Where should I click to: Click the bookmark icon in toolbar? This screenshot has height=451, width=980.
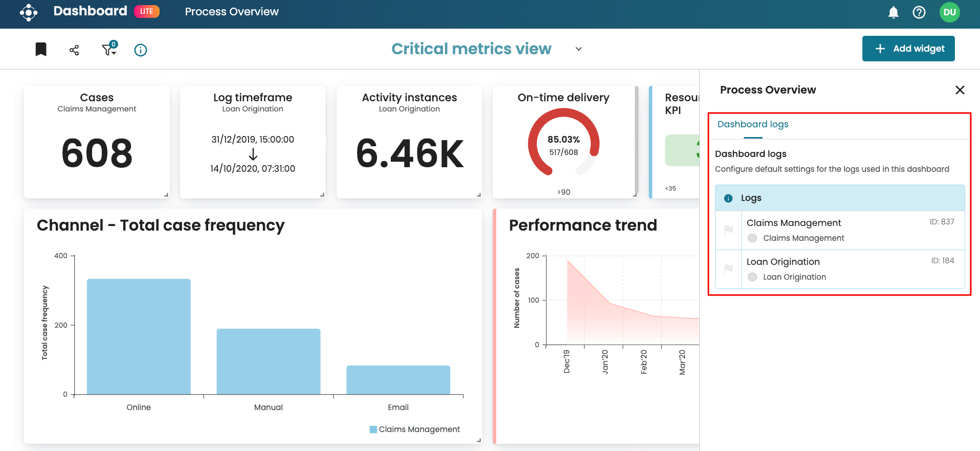(41, 49)
